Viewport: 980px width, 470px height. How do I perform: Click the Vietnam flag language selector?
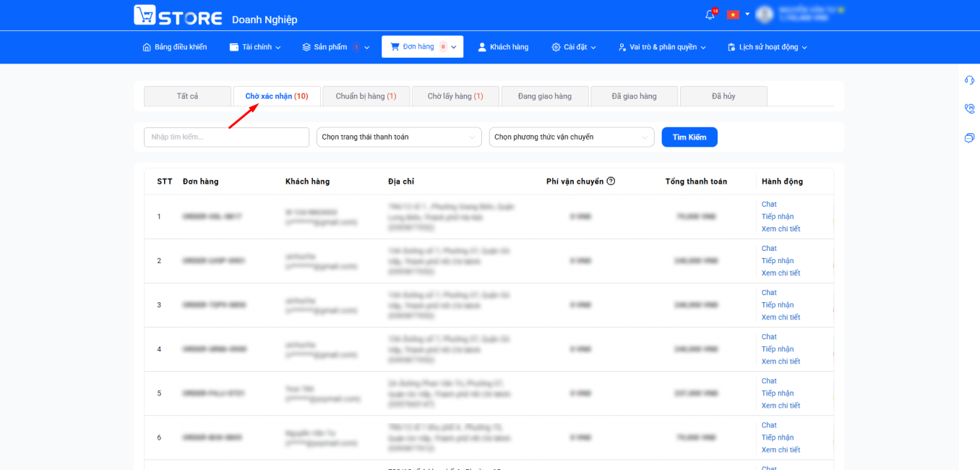pyautogui.click(x=733, y=14)
